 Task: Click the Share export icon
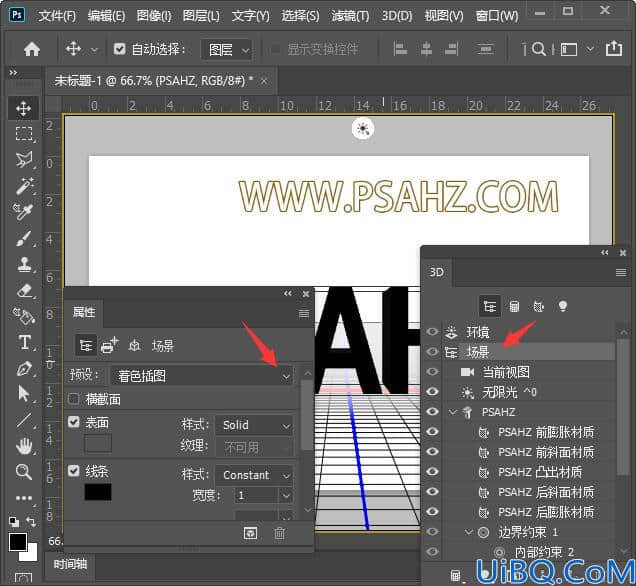click(614, 49)
